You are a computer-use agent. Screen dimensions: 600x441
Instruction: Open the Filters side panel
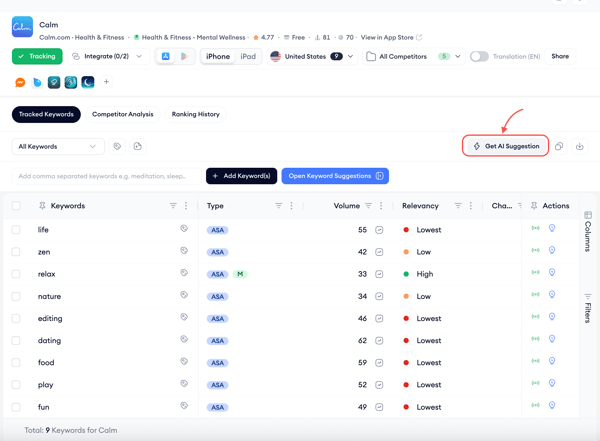[588, 308]
